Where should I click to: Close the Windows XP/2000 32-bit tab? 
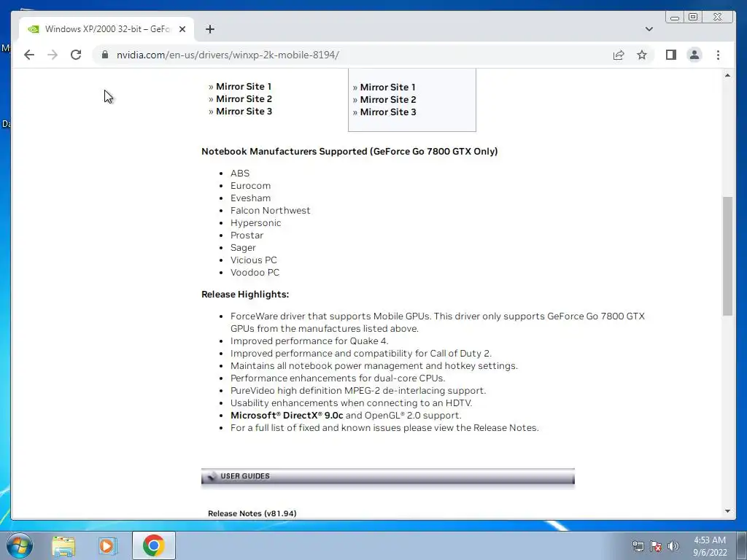pyautogui.click(x=182, y=29)
